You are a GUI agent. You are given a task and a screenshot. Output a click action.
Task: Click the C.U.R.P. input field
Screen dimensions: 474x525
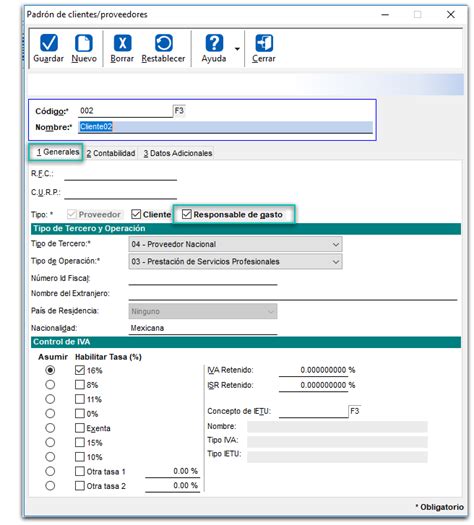(x=121, y=193)
